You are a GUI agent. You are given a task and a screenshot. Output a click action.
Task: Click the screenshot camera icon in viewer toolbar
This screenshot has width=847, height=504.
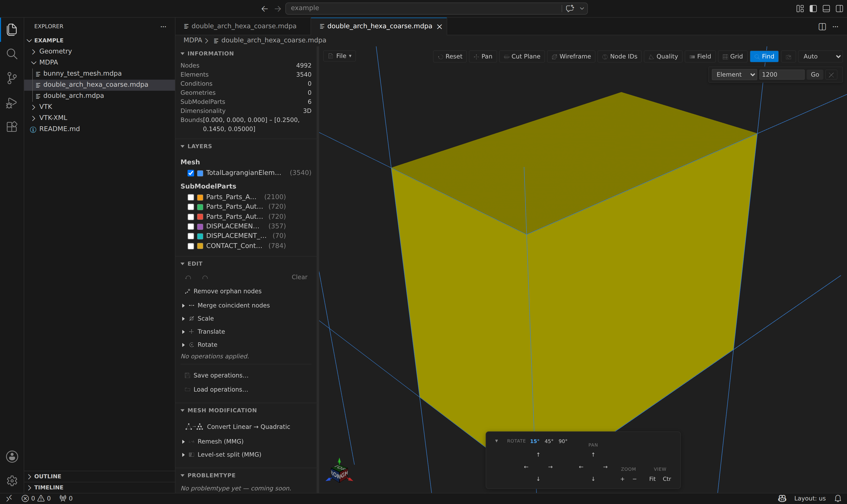789,57
